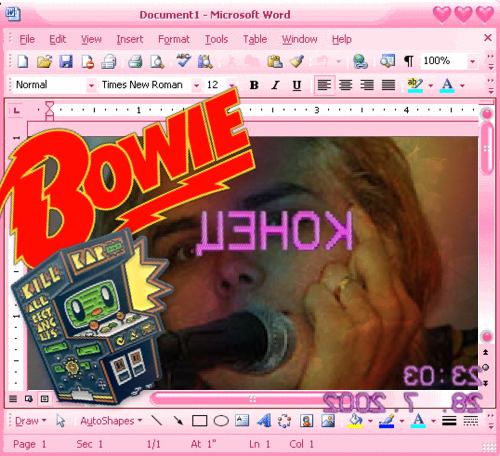The height and width of the screenshot is (456, 500).
Task: Open the File menu
Action: pyautogui.click(x=27, y=39)
